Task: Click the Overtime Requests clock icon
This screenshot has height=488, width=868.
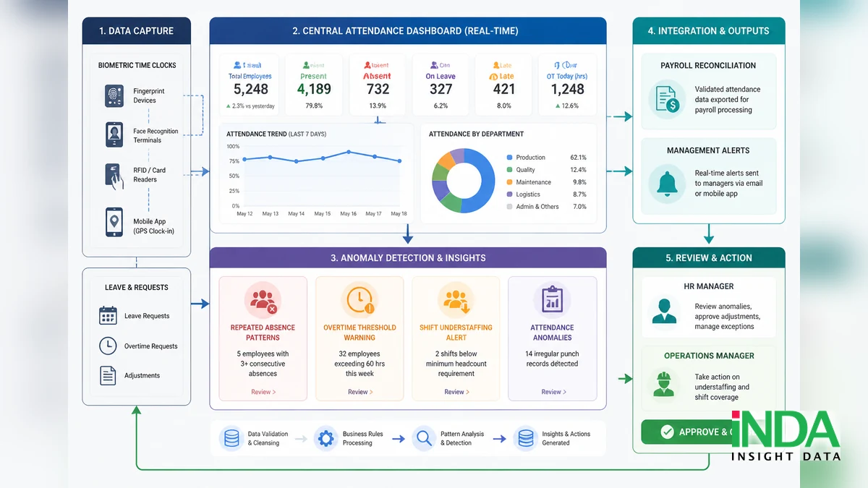Action: coord(108,346)
